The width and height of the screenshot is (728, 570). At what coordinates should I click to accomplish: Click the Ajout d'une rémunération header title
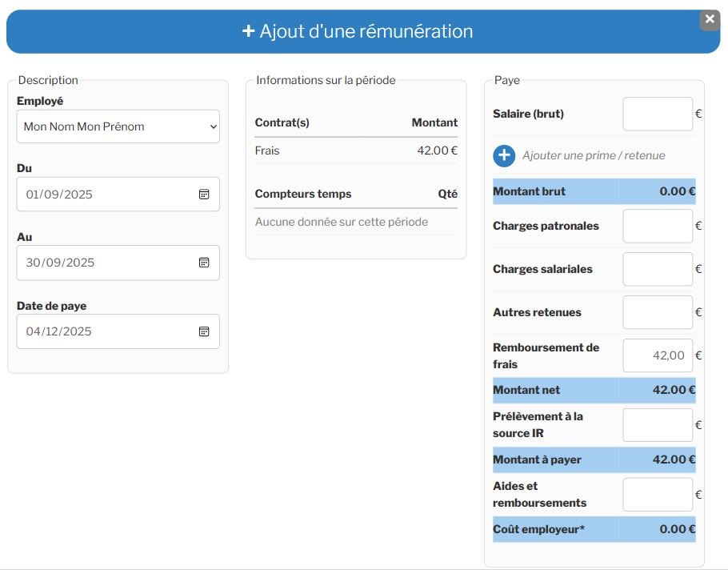point(358,31)
